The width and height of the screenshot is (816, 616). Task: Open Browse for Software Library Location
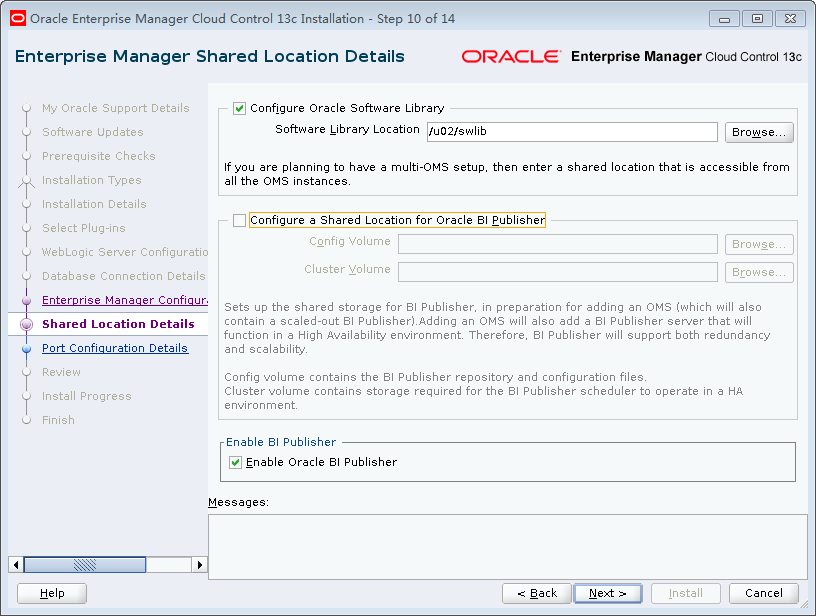coord(761,132)
